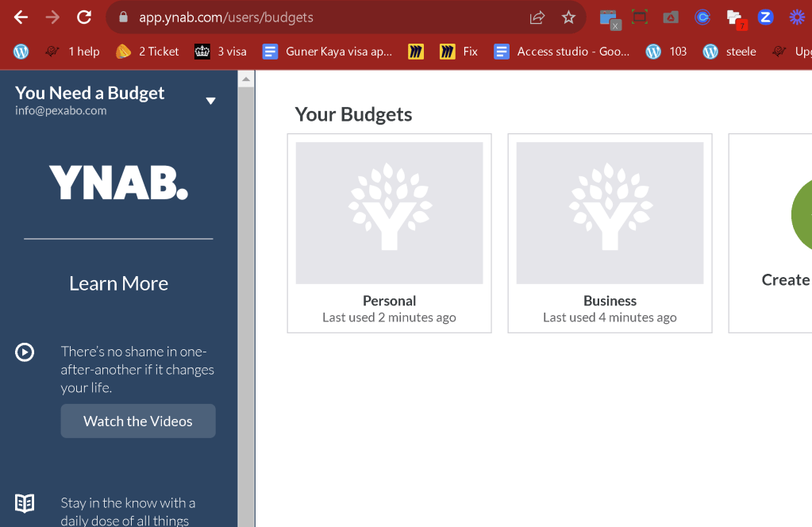Open the '103' WordPress bookmark
This screenshot has width=812, height=527.
666,52
